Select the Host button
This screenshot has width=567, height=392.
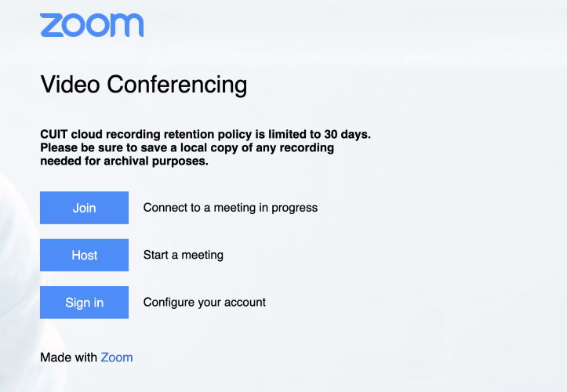click(84, 255)
